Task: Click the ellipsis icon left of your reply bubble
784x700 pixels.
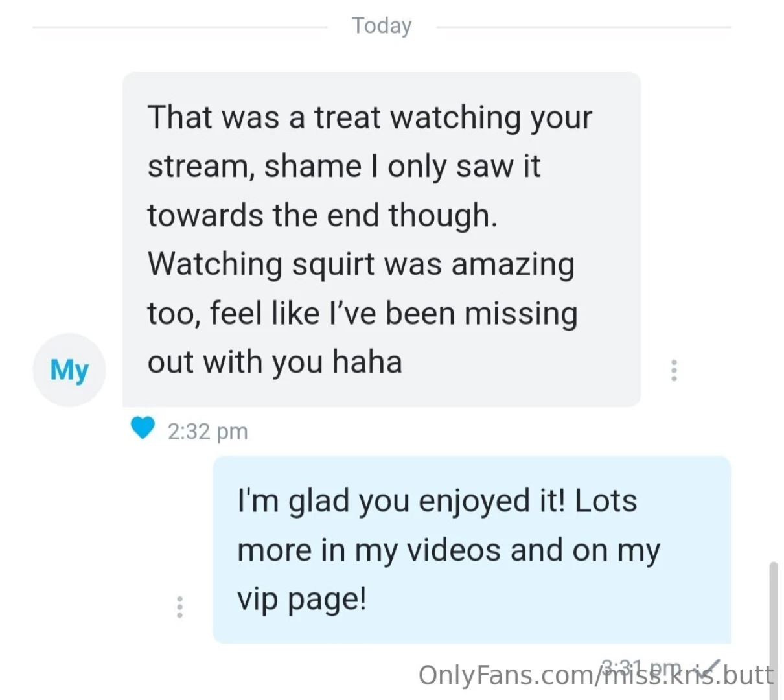Action: (x=180, y=607)
